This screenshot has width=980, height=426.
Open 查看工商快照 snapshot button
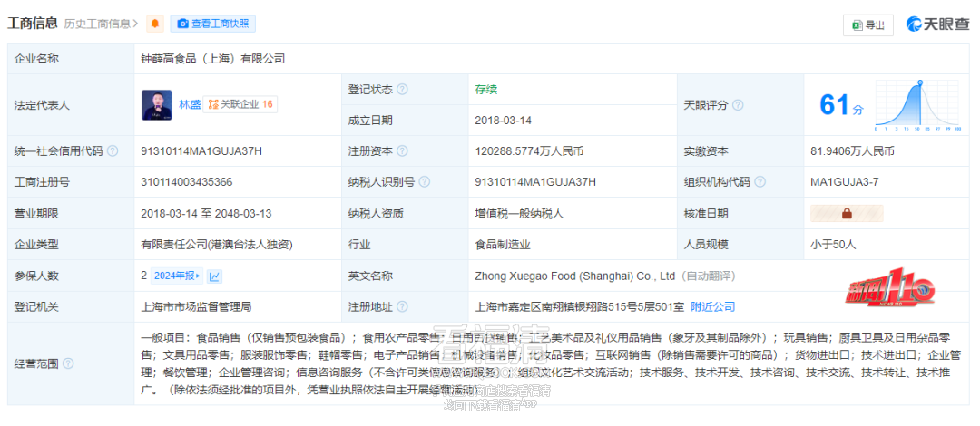[212, 24]
